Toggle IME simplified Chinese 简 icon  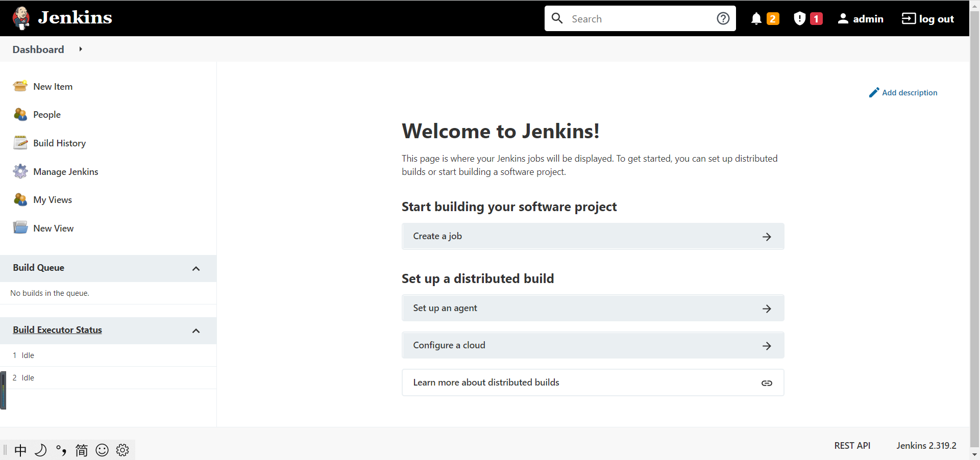82,450
